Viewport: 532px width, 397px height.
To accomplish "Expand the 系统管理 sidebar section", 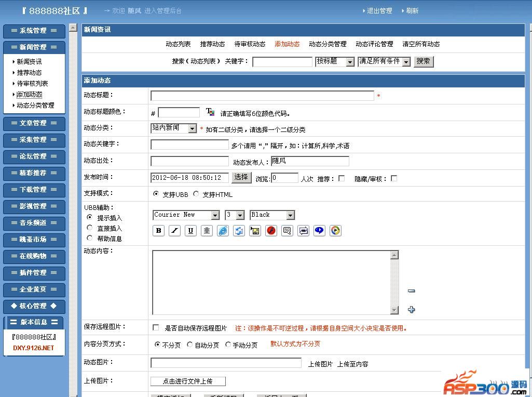I will click(34, 31).
